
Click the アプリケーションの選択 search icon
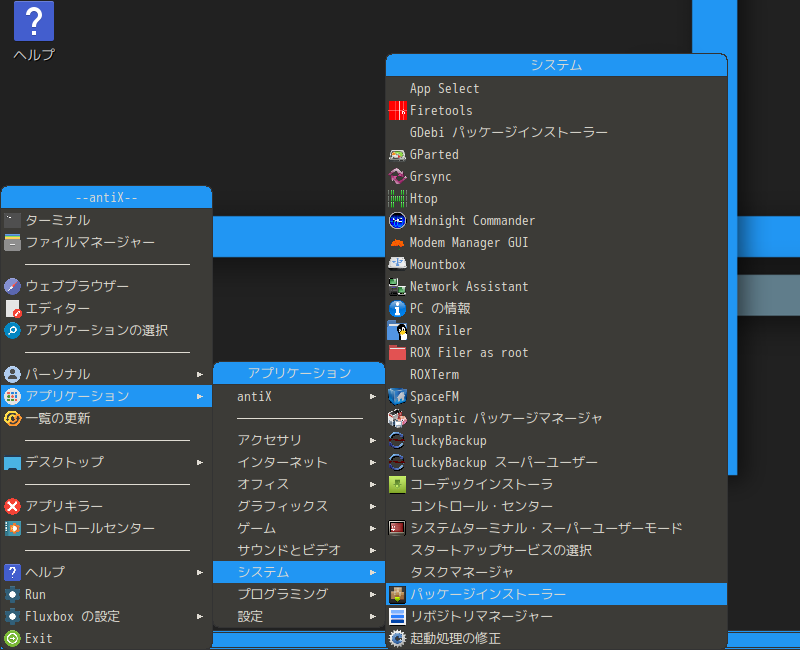point(12,330)
